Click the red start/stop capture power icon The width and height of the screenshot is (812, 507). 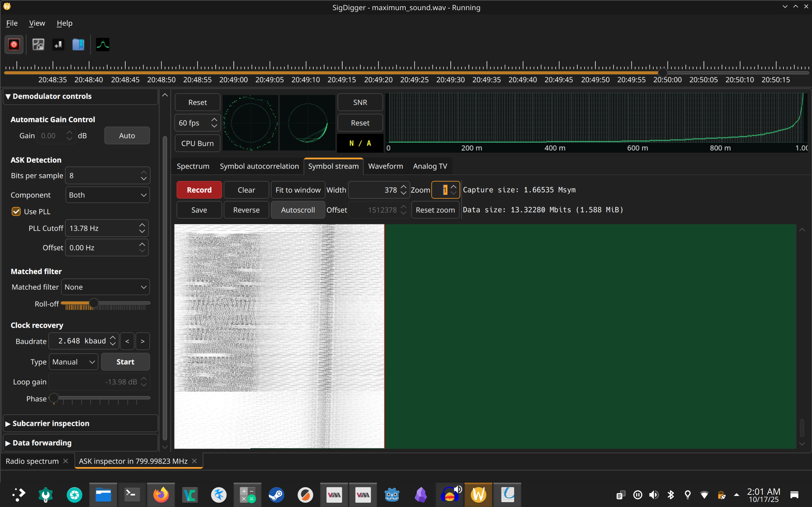(x=14, y=45)
